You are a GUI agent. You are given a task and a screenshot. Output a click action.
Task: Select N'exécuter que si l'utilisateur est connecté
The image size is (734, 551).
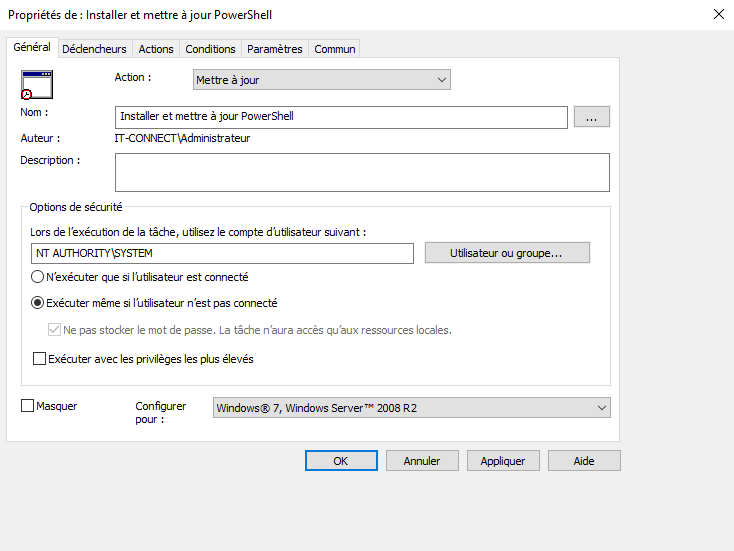pyautogui.click(x=39, y=277)
